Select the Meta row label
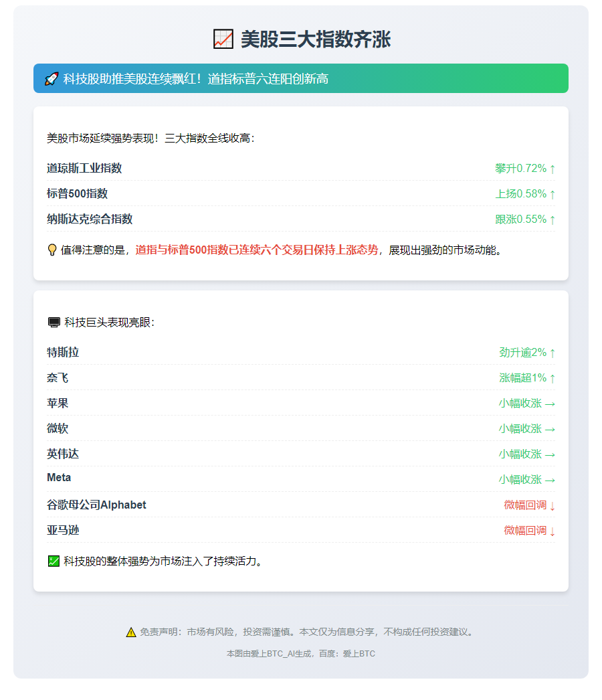 [x=59, y=478]
